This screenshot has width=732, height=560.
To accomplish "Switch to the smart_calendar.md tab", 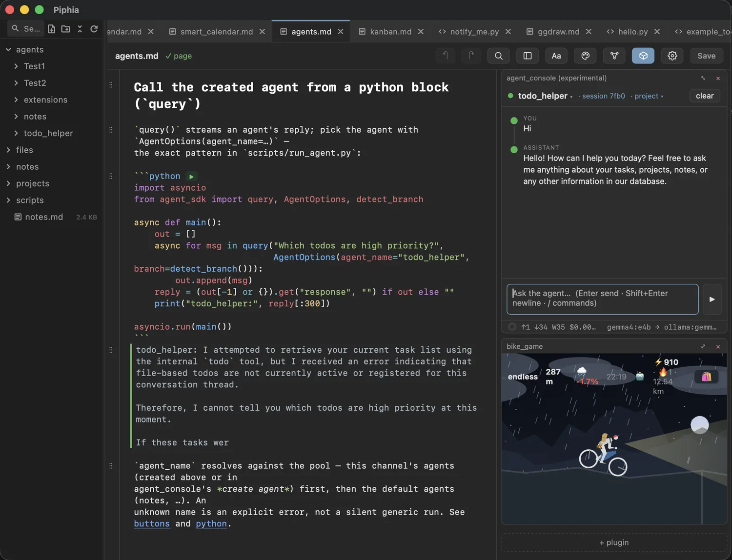I will coord(217,31).
